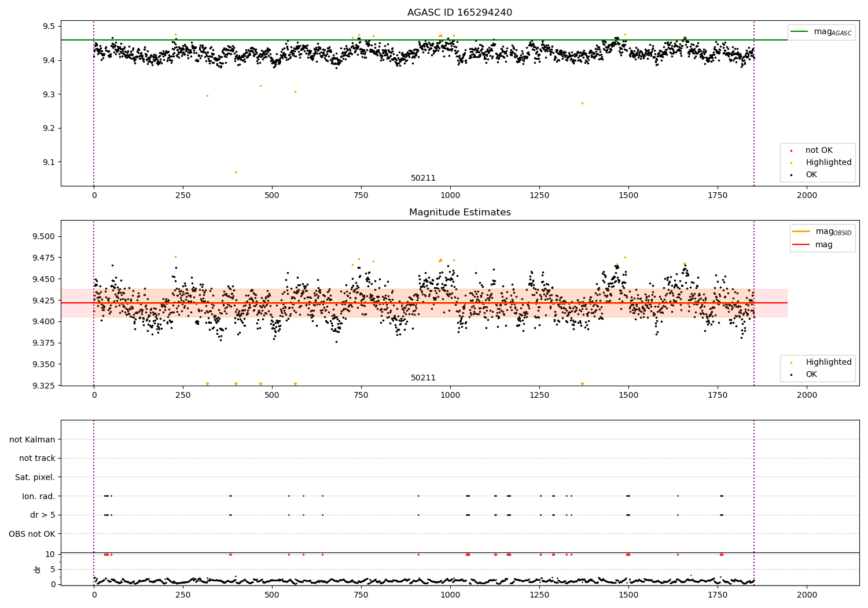Click the 9.5 y-tick in the top plot
The width and height of the screenshot is (868, 608).
tap(49, 27)
